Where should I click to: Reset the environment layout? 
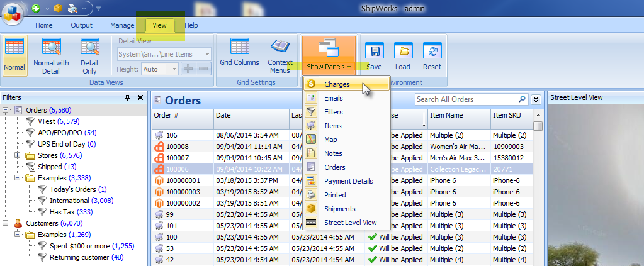pos(432,55)
